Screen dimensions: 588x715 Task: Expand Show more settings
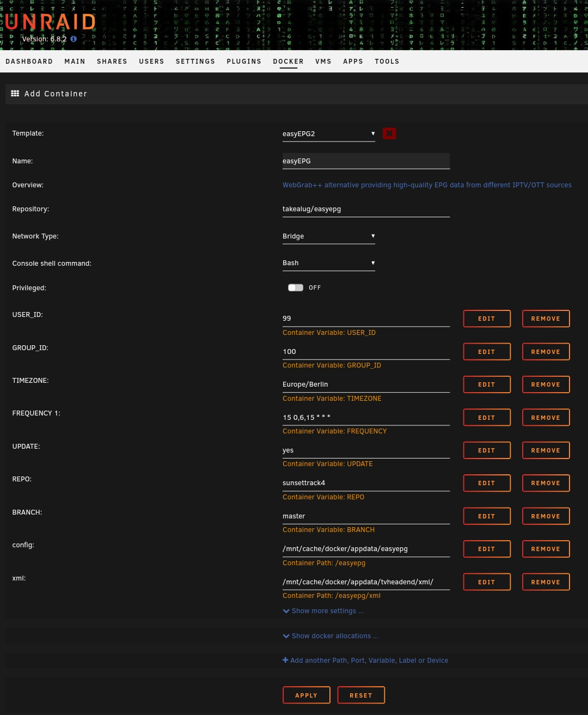[x=323, y=611]
